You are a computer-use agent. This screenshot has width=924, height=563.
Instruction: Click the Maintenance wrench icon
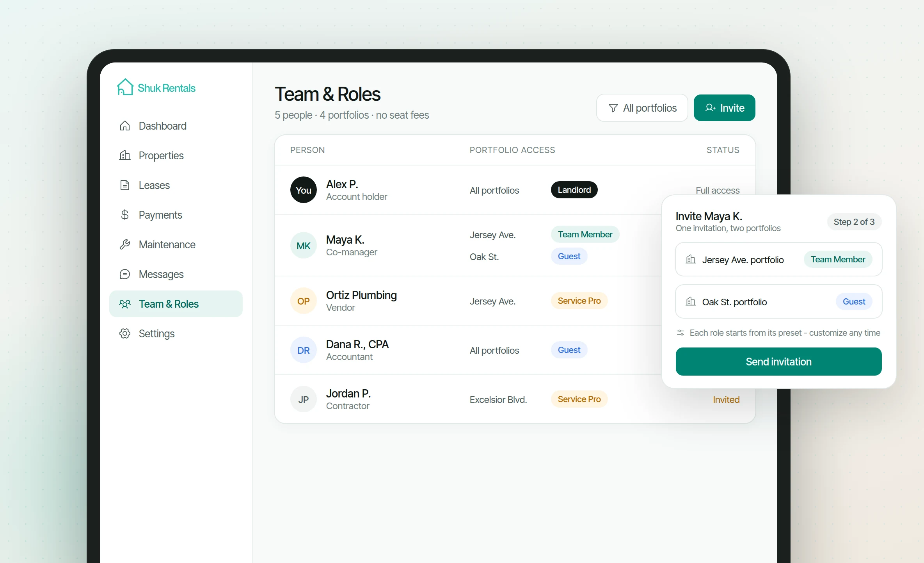[125, 244]
